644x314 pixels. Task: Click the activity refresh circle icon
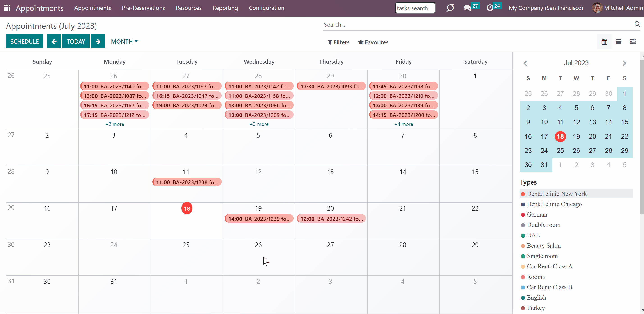(x=450, y=8)
